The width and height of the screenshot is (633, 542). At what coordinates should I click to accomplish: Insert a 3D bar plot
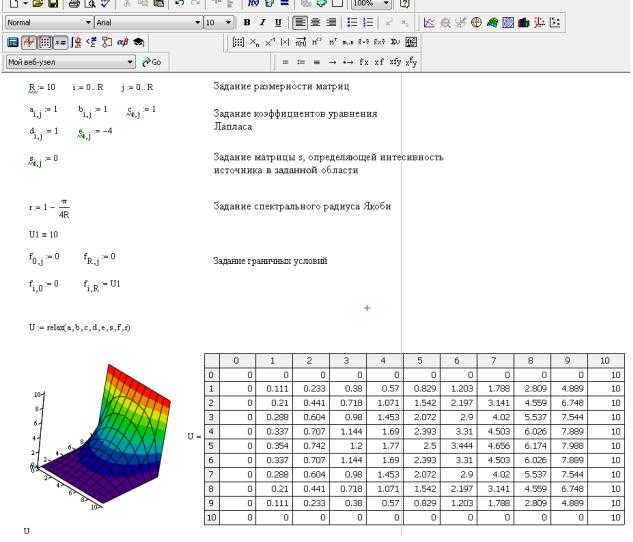(x=524, y=23)
